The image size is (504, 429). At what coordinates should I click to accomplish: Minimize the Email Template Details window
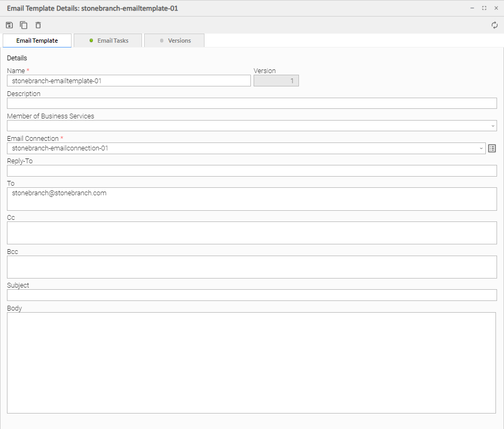472,8
